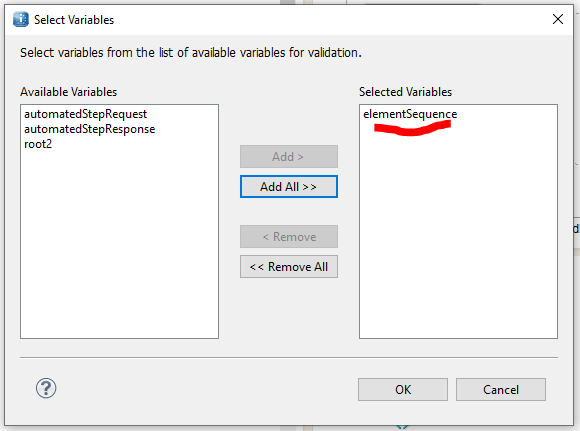Click empty area of Selected Variables list
Image resolution: width=580 pixels, height=431 pixels.
click(458, 237)
